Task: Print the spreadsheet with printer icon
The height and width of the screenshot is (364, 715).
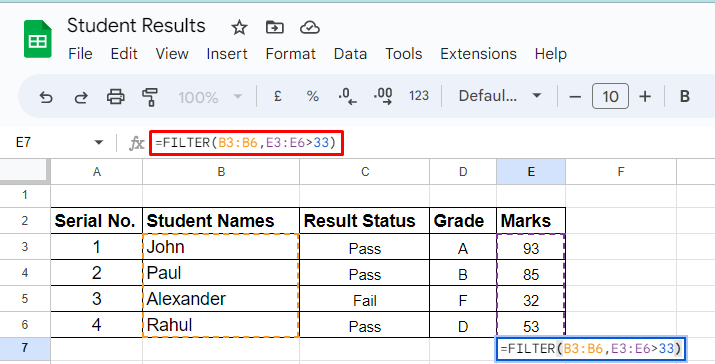Action: (x=115, y=97)
